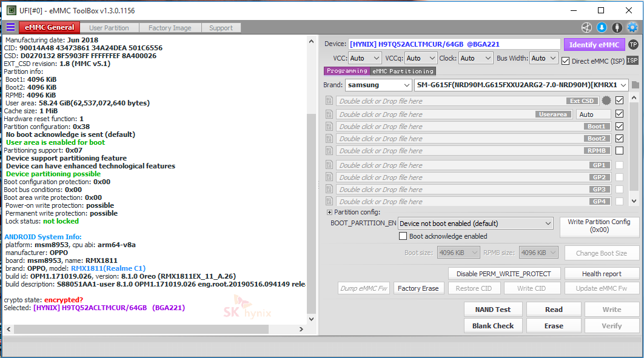Click Disable PERM_WRITE_PROTECT button
The width and height of the screenshot is (644, 358).
pyautogui.click(x=503, y=274)
